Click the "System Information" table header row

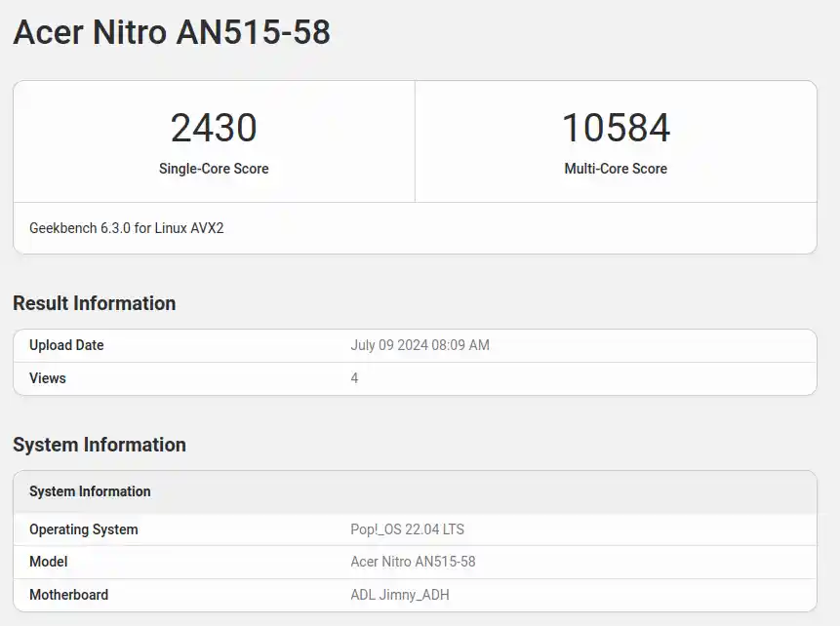416,491
